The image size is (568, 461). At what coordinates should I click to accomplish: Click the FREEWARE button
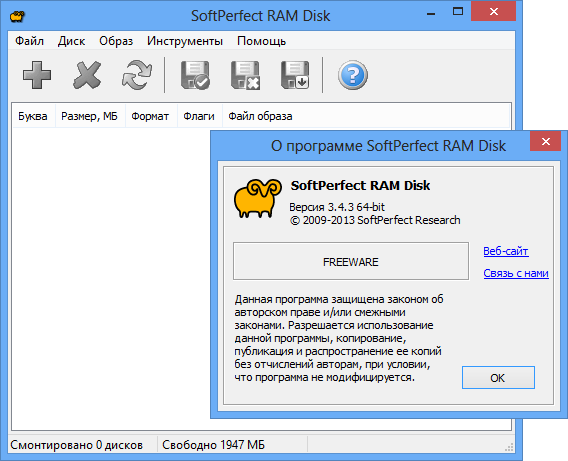(x=351, y=261)
